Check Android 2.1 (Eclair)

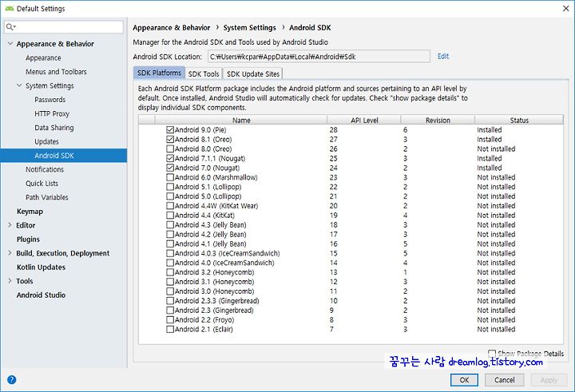170,329
